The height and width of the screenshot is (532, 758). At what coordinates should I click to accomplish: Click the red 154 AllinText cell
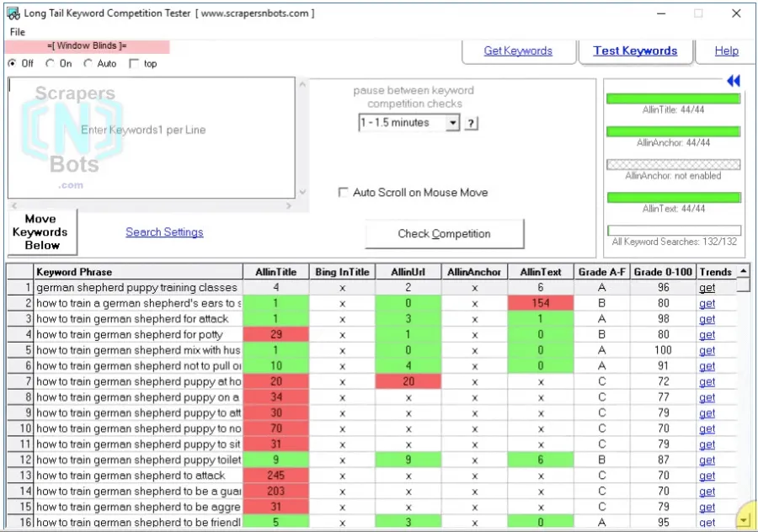[x=541, y=303]
